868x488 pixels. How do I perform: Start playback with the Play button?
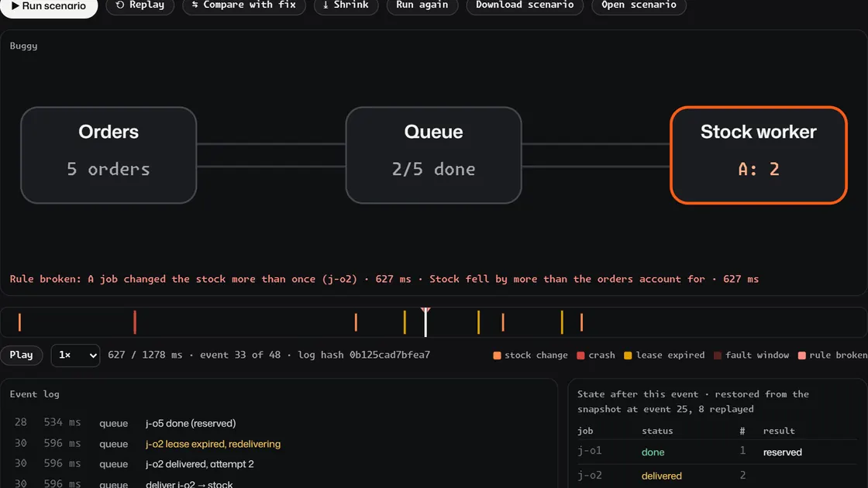pos(21,356)
